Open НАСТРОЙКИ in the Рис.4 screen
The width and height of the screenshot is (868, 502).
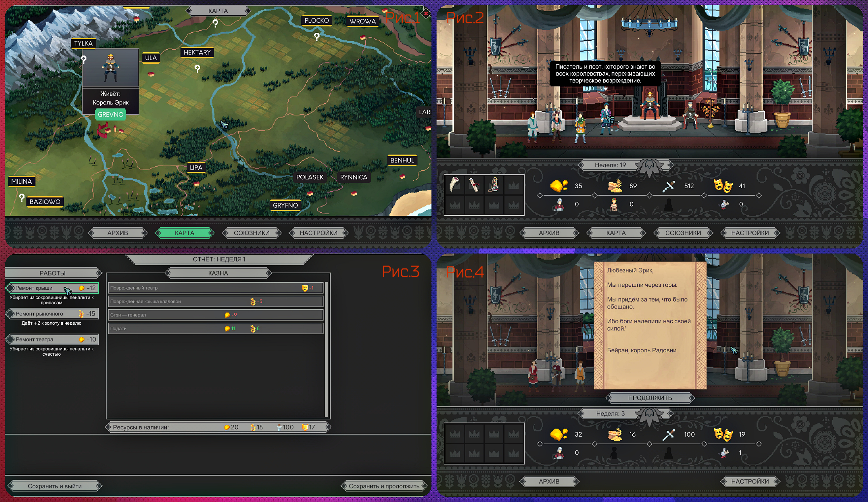point(750,481)
